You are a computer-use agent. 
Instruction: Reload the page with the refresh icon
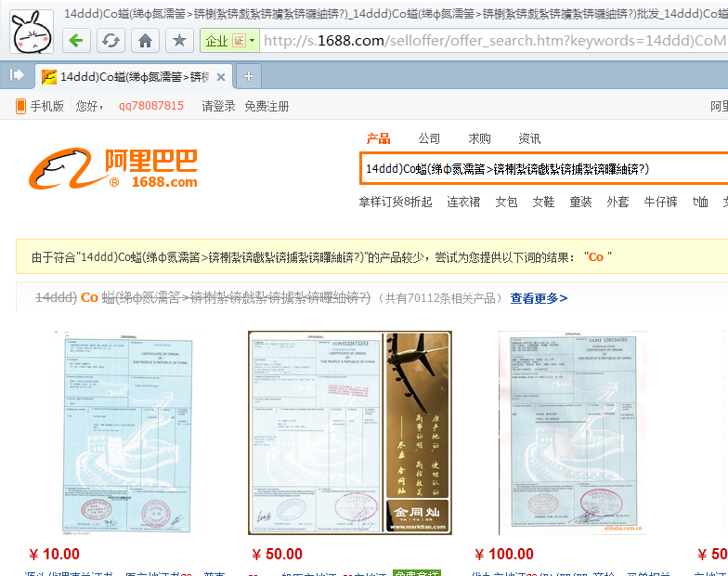coord(110,41)
